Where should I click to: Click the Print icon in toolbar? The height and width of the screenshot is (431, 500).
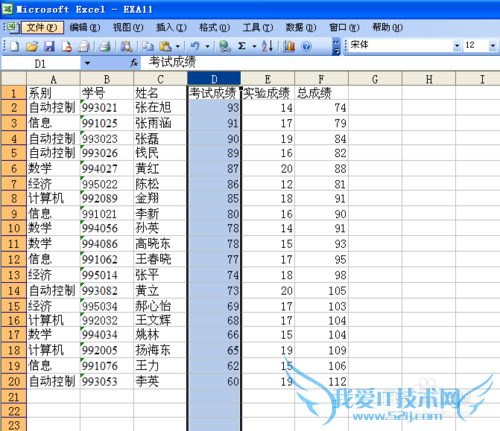tap(105, 46)
